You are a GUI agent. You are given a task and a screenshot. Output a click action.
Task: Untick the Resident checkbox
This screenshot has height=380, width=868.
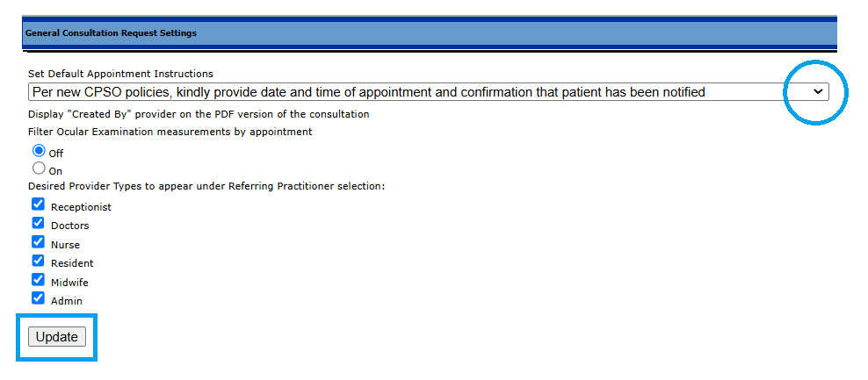pyautogui.click(x=39, y=261)
